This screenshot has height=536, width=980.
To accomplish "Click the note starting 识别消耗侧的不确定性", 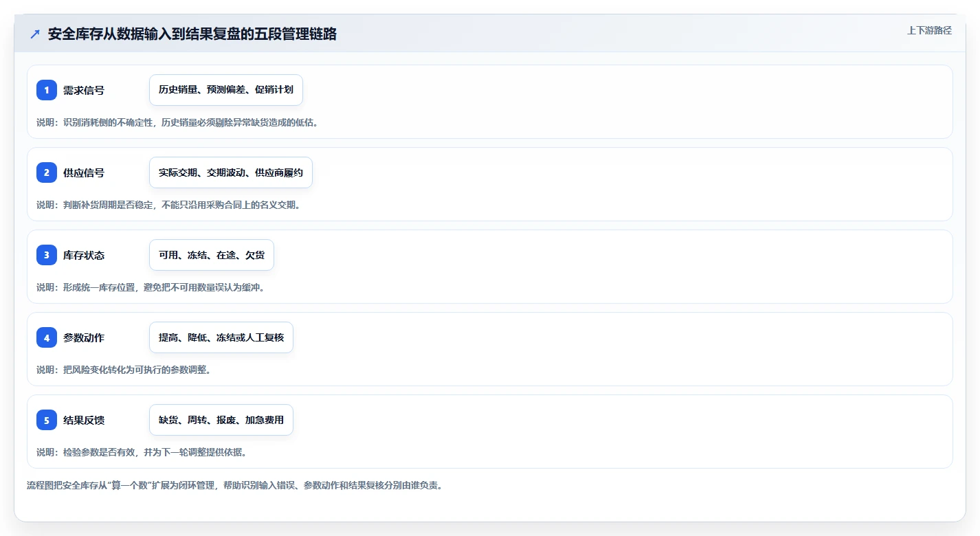I will pos(177,122).
